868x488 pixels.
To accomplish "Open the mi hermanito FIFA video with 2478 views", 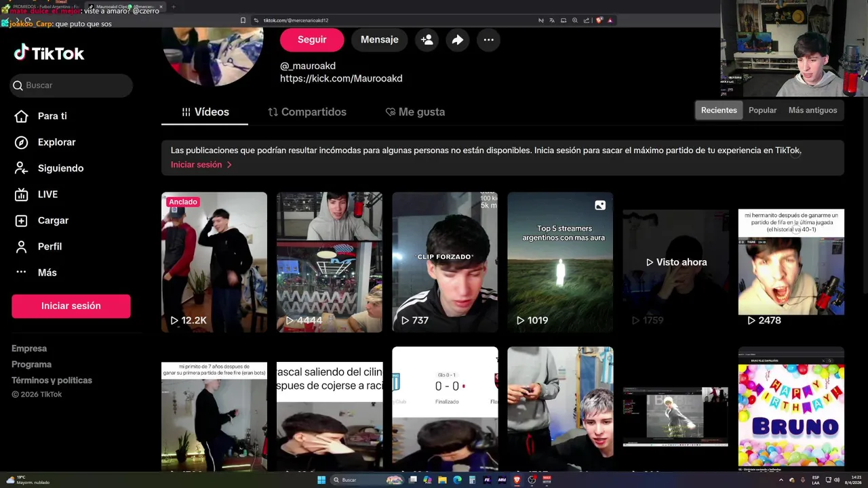I will [x=791, y=262].
